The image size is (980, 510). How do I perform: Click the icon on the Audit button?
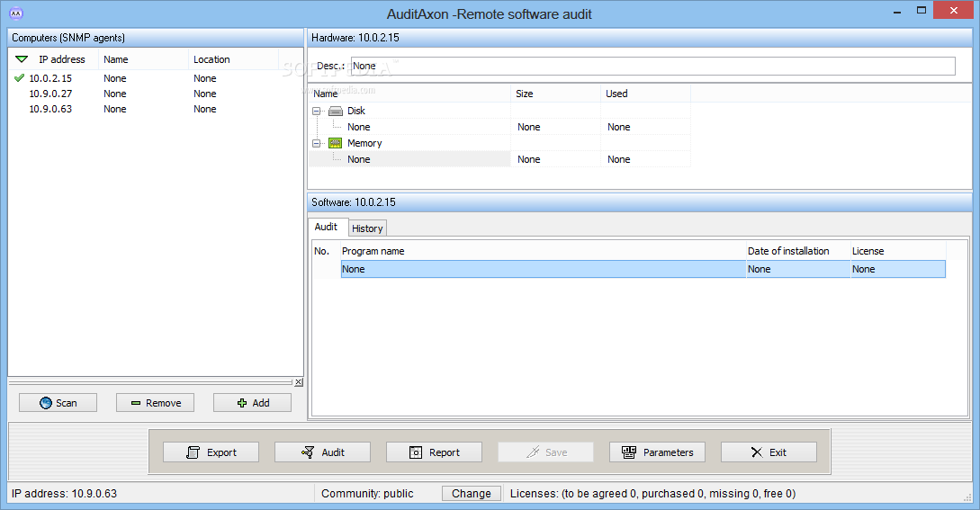click(x=308, y=452)
